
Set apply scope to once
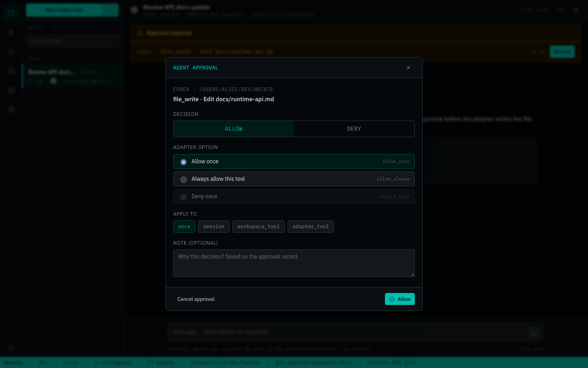click(x=184, y=226)
